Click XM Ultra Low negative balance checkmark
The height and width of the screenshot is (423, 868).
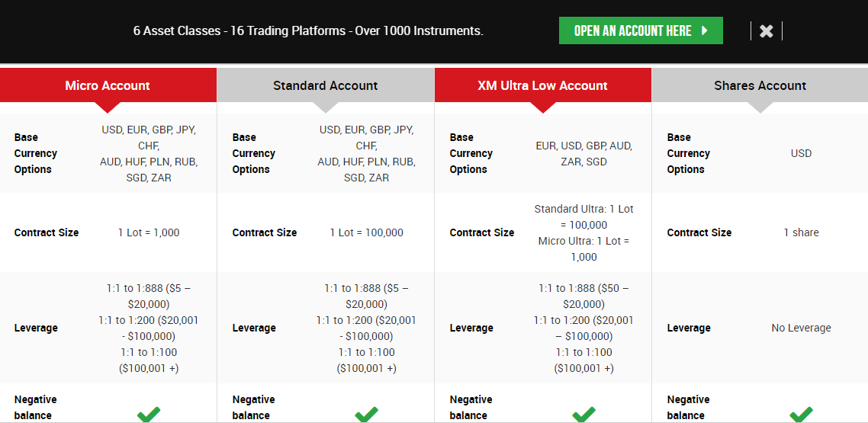(583, 414)
